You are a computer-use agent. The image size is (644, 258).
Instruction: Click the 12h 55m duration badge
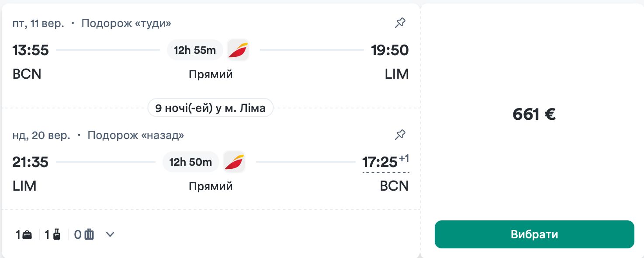(x=195, y=50)
